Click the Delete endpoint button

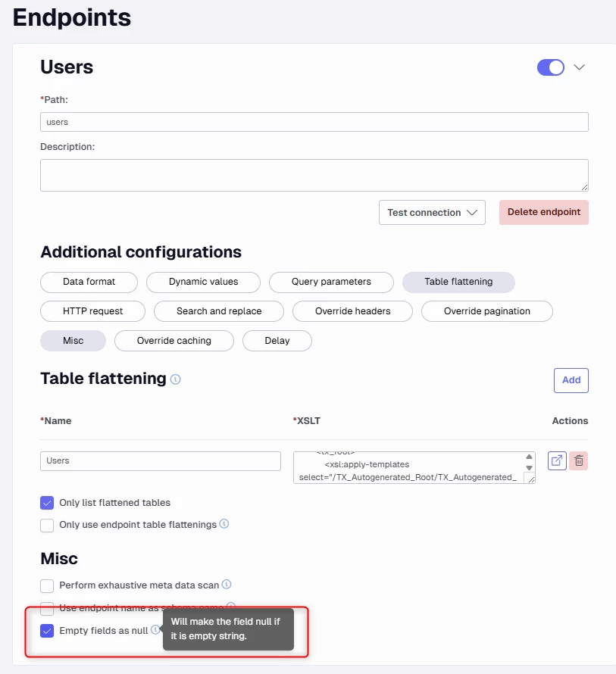(544, 212)
